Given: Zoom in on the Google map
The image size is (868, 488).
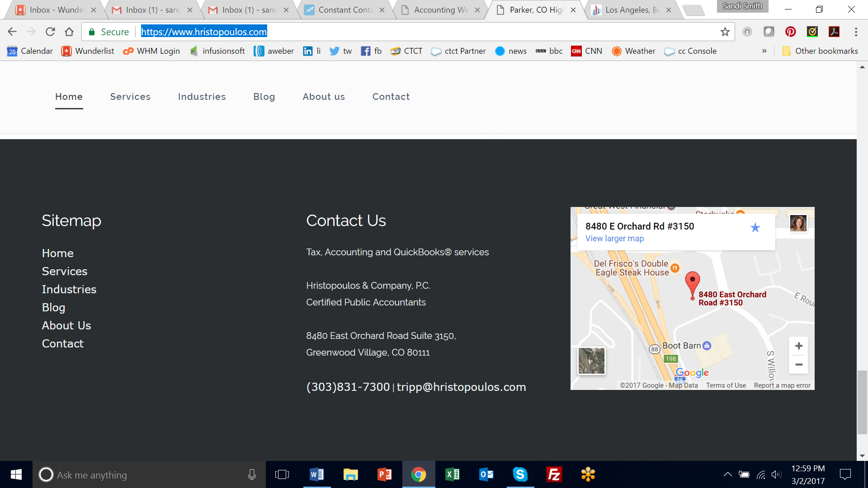Looking at the screenshot, I should [x=799, y=346].
